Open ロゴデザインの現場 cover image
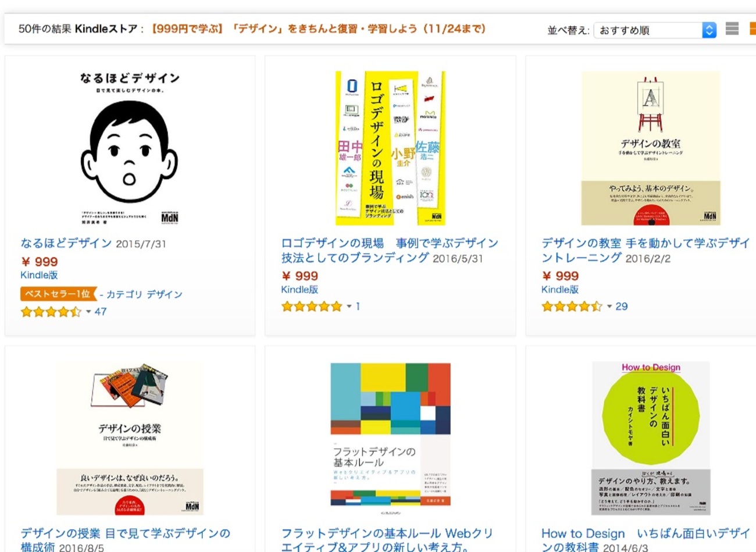 coord(390,148)
